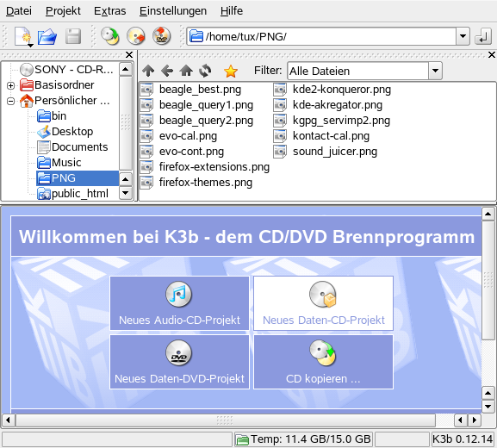Click the bookmarks star icon
497x448 pixels.
(231, 71)
